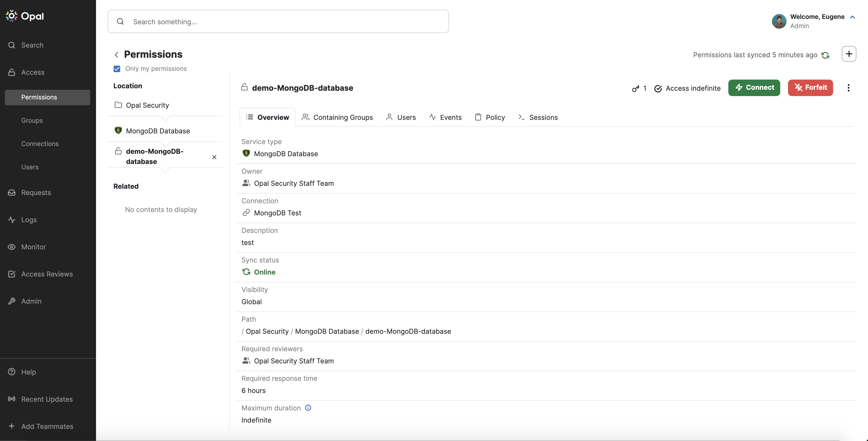Click Opal Security Staff Team under Required reviewers

coord(294,361)
